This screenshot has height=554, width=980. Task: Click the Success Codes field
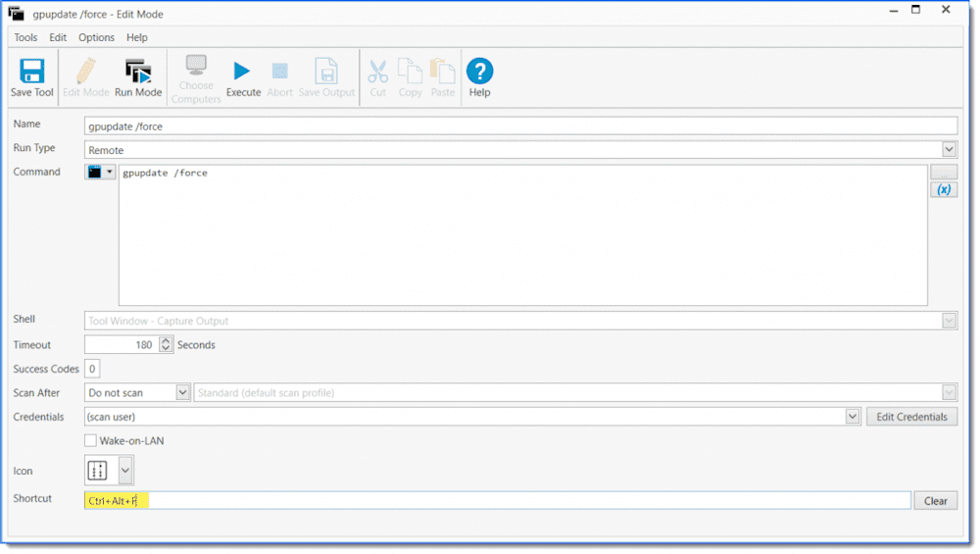click(x=92, y=369)
